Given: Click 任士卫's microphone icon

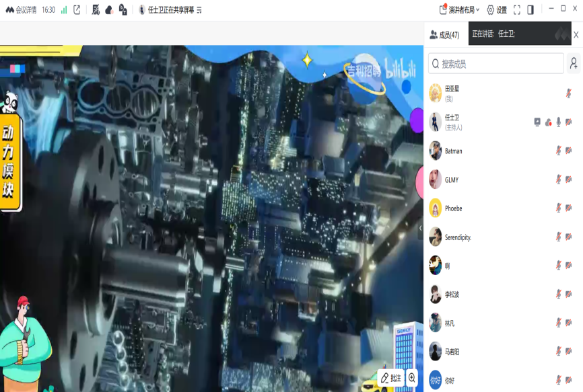Looking at the screenshot, I should click(558, 122).
